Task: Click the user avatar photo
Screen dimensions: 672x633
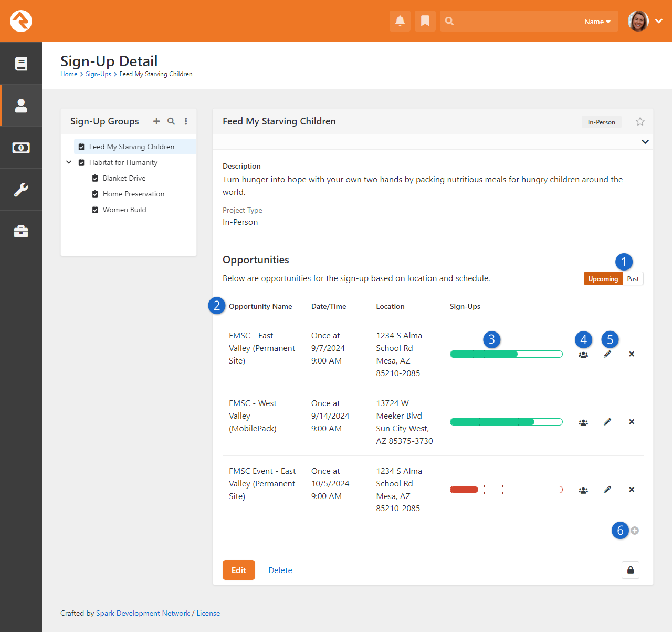Action: (638, 21)
